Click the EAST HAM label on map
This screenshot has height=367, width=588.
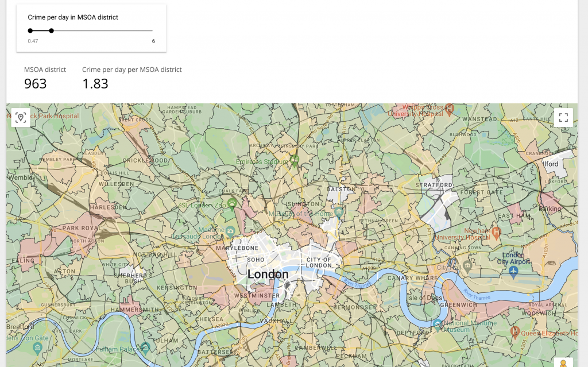(514, 216)
